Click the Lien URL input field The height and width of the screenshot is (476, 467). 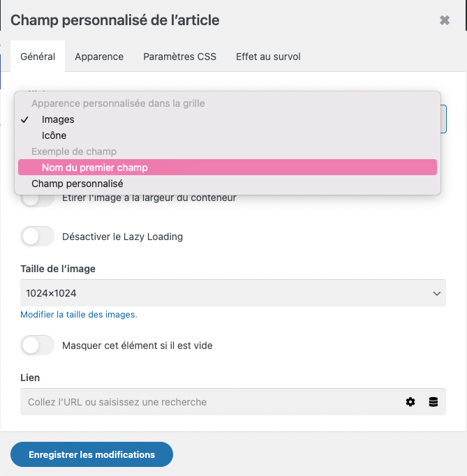pos(209,402)
